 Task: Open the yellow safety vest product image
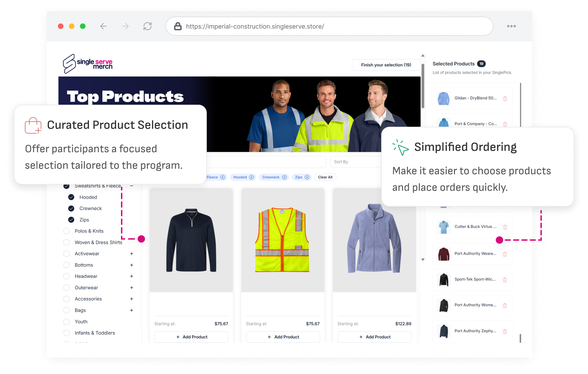coord(283,240)
